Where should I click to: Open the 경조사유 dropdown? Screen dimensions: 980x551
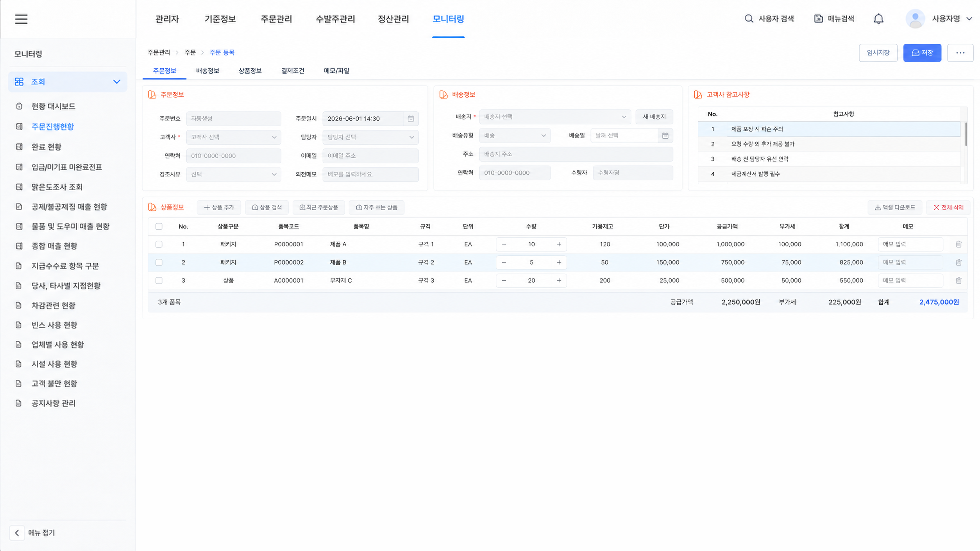233,174
